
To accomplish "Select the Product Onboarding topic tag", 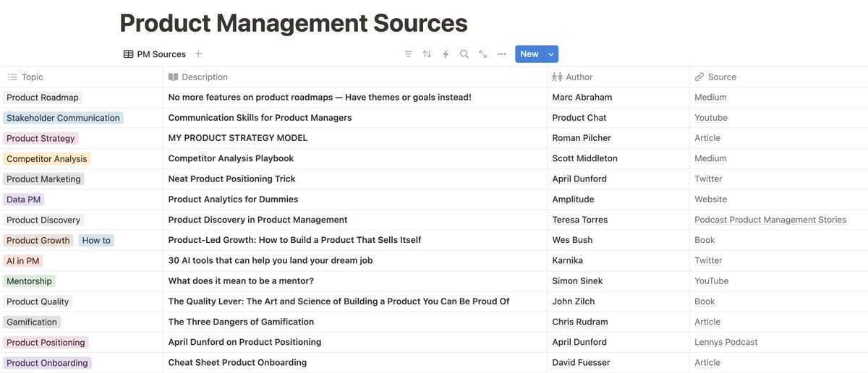I will [47, 363].
